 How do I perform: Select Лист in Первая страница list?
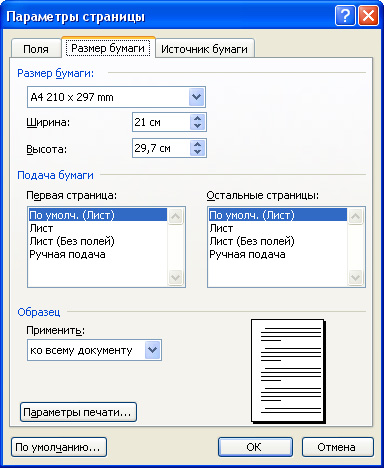98,228
